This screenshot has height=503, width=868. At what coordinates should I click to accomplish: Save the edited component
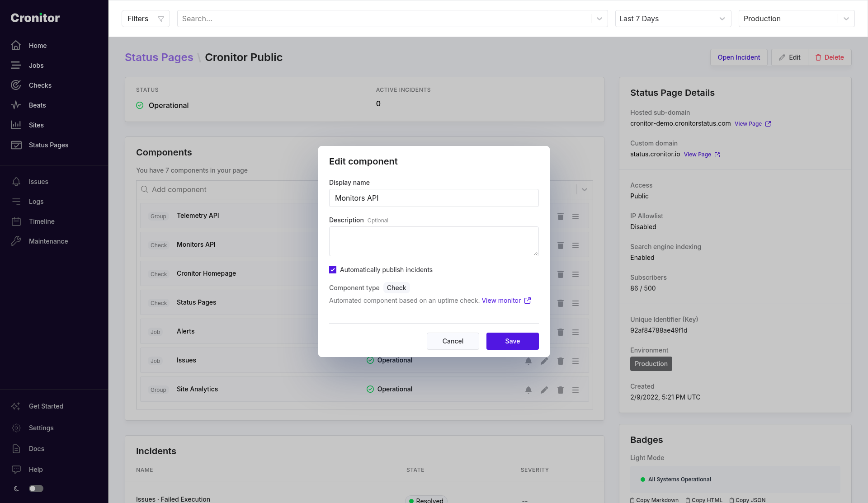tap(513, 341)
